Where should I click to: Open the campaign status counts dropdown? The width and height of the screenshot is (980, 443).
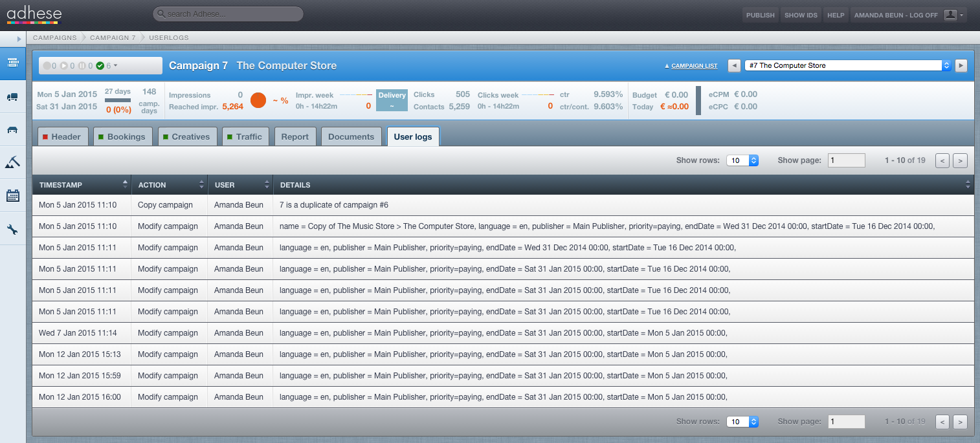click(x=100, y=65)
